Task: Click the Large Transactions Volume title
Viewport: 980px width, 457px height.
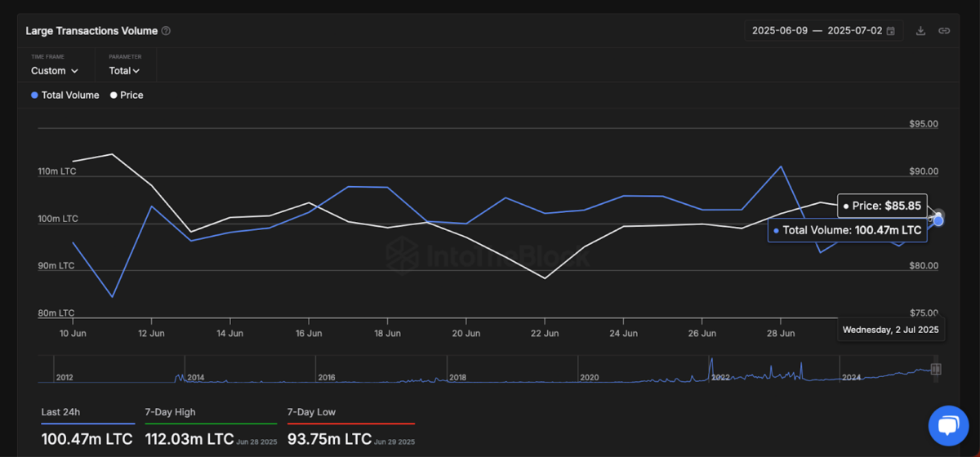Action: 91,31
